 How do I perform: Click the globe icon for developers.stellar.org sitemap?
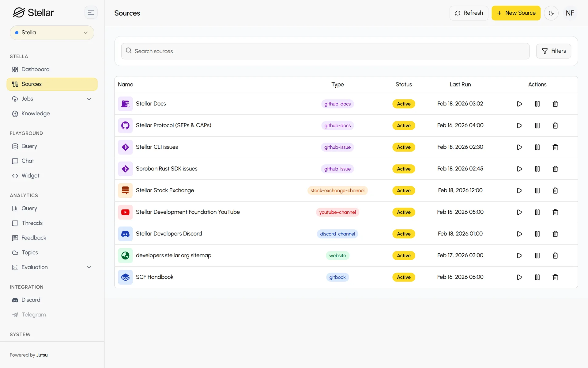tap(125, 255)
